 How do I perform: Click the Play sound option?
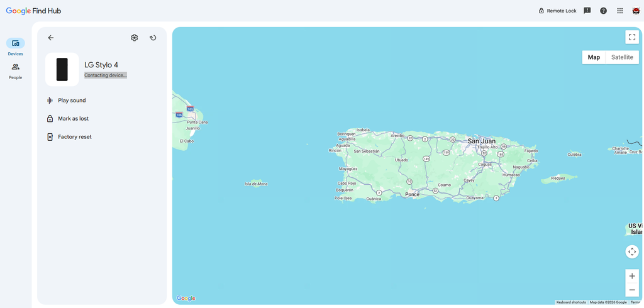click(72, 100)
